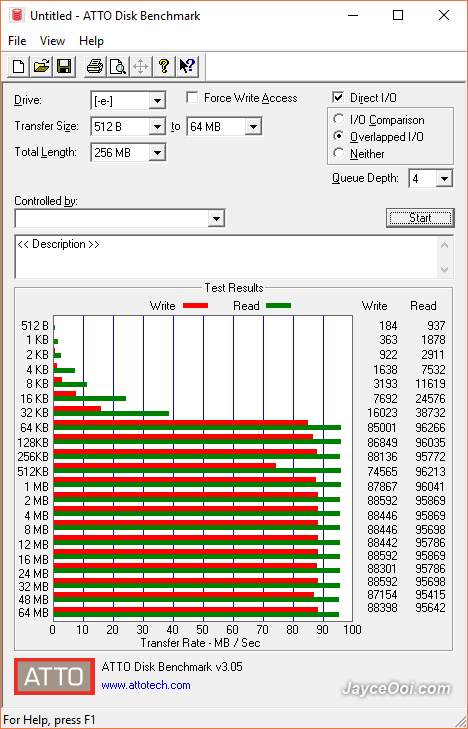Choose the Neither radio option

339,153
